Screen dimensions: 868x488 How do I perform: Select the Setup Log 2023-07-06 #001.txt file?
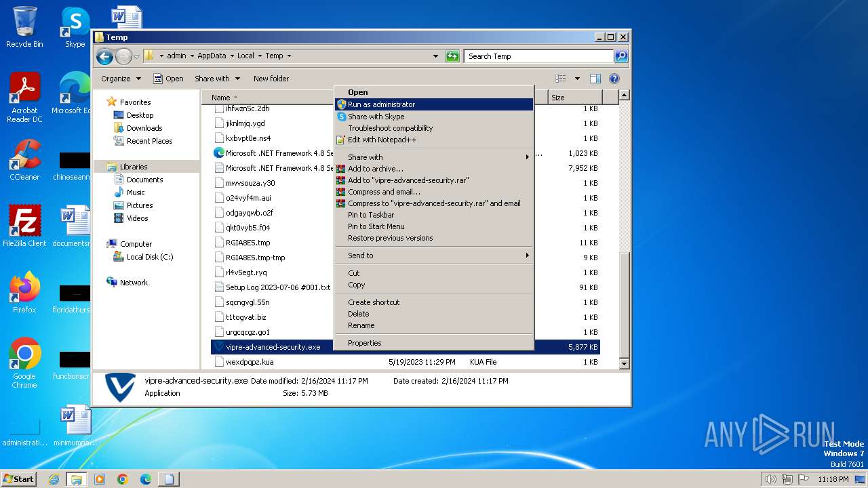pos(273,287)
